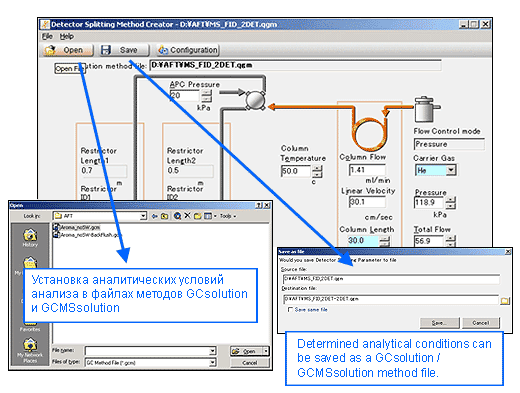Toggle the Save same file checkbox
The image size is (520, 393).
(290, 310)
